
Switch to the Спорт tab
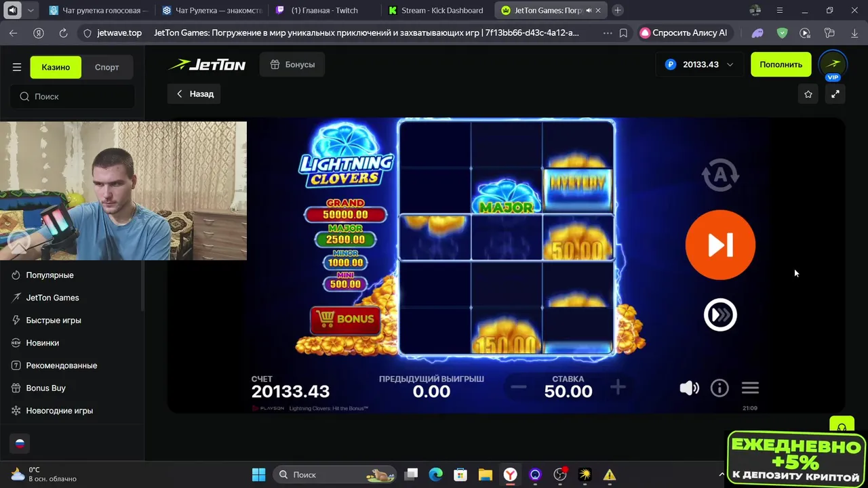(106, 67)
